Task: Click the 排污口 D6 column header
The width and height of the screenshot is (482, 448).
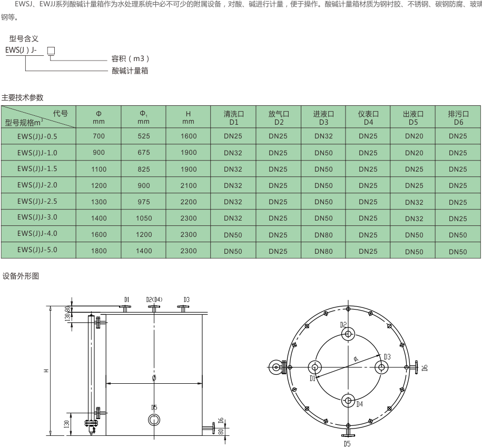Action: (x=458, y=117)
